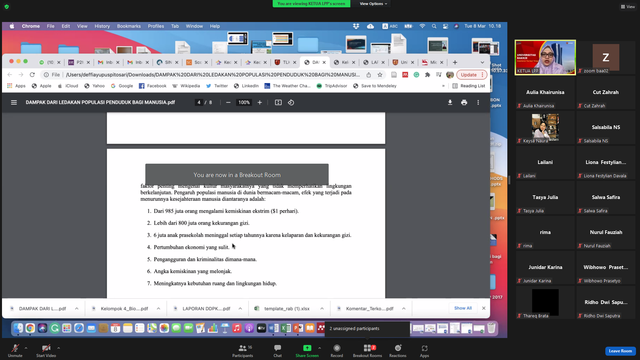Open Chrome extensions puzzle icon
The image size is (640, 360).
[x=427, y=75]
